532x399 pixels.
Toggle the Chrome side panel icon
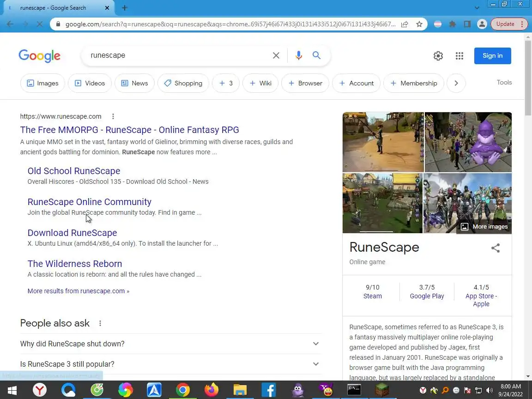tap(467, 24)
